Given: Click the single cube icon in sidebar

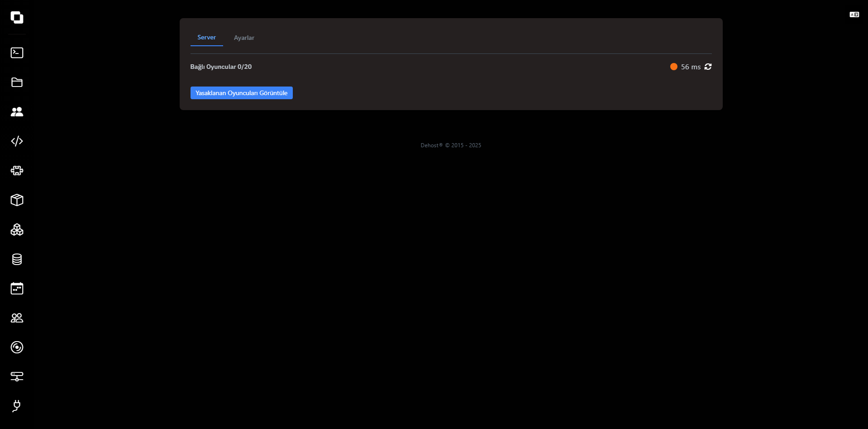Looking at the screenshot, I should tap(17, 200).
